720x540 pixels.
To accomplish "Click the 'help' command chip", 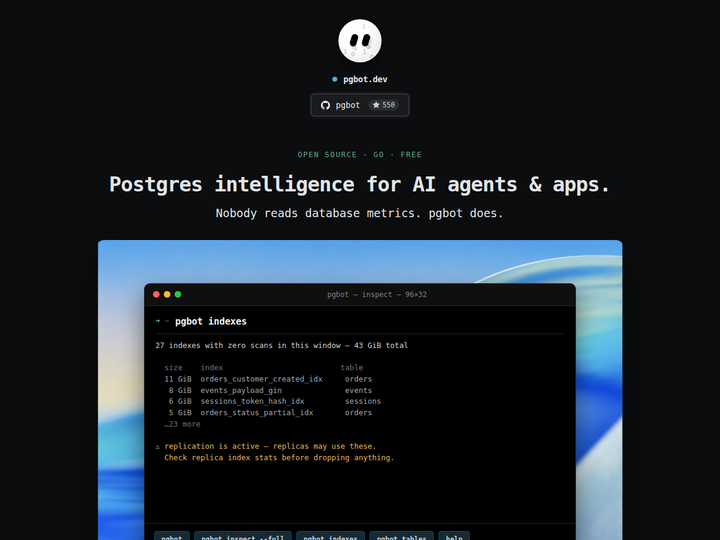I will point(454,536).
